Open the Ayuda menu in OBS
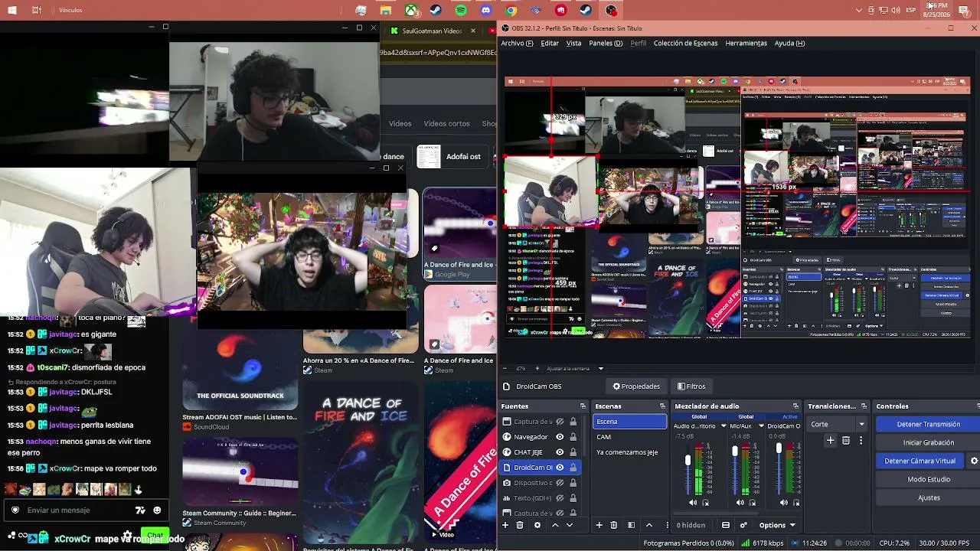Screen dimensions: 980x551 coord(789,44)
